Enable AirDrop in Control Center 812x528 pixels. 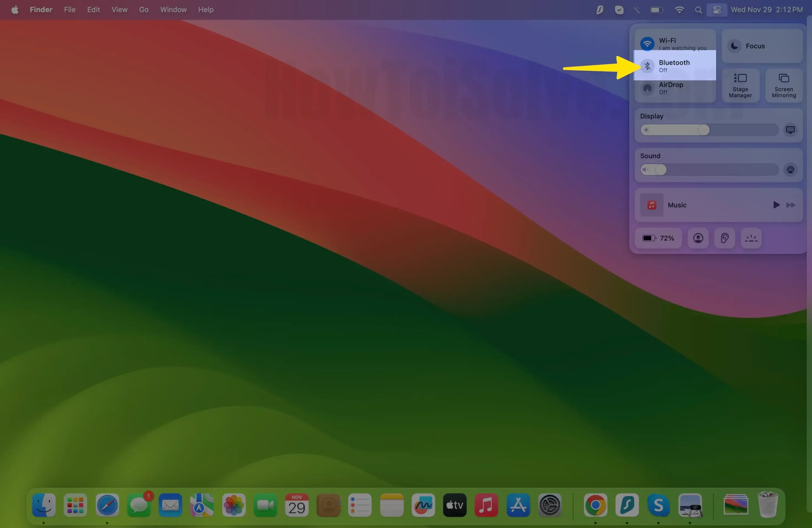(x=647, y=88)
